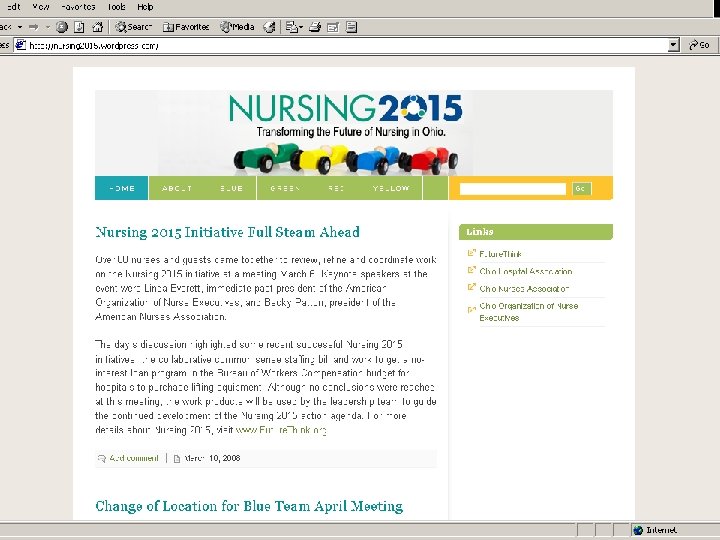Click the green toy car in the banner
Image resolution: width=720 pixels, height=540 pixels.
(x=266, y=156)
